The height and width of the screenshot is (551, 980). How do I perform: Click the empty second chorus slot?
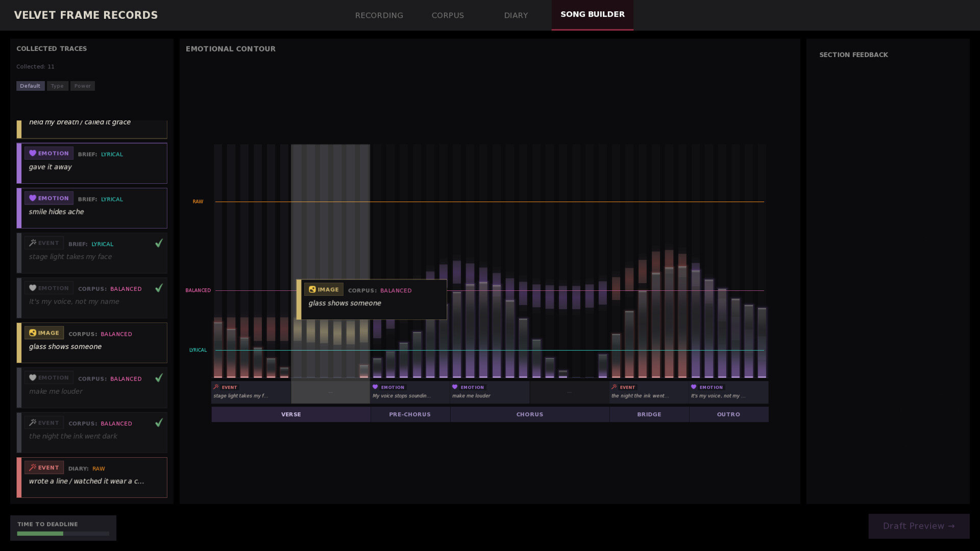[x=570, y=392]
